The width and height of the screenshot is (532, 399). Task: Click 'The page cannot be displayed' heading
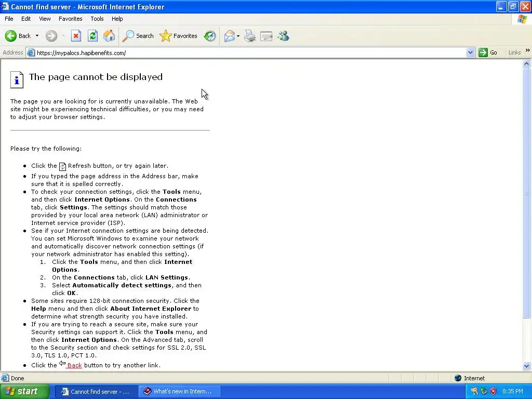(96, 77)
